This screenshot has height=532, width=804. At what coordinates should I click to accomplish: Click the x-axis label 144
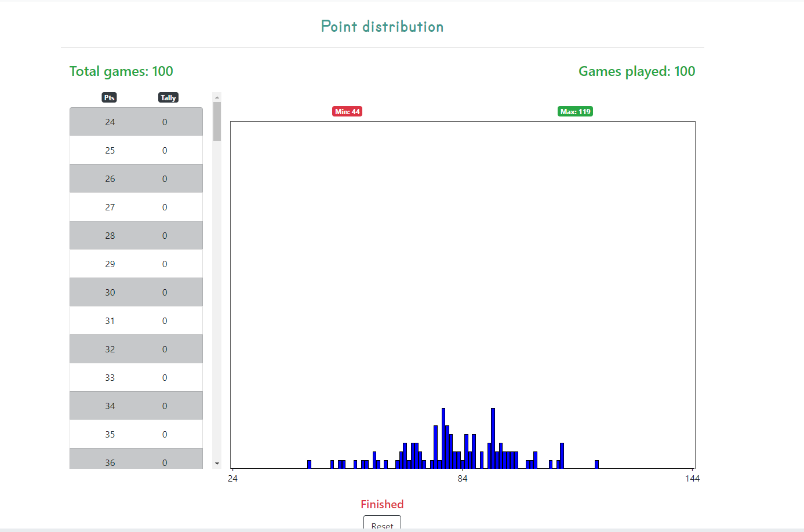tap(692, 479)
